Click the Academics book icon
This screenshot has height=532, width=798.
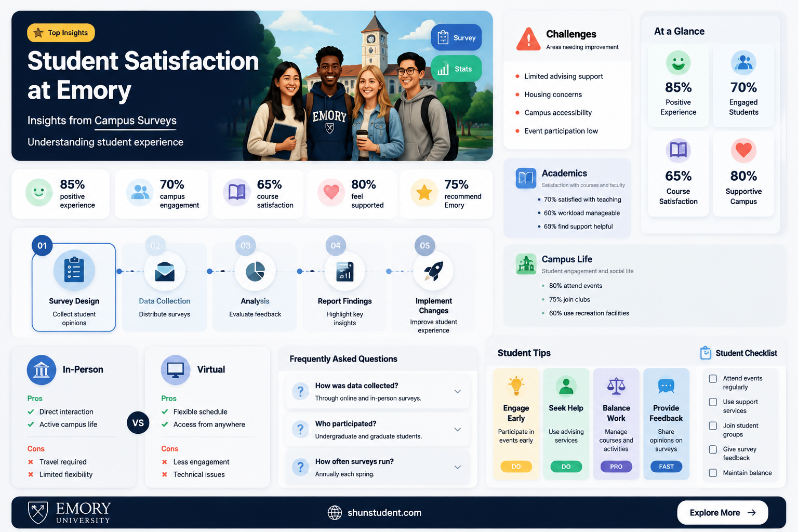pos(526,178)
